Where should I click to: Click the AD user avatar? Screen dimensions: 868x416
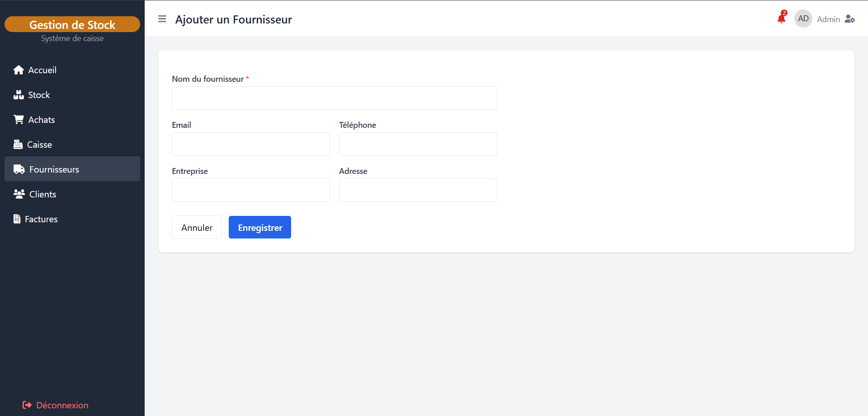(x=803, y=19)
